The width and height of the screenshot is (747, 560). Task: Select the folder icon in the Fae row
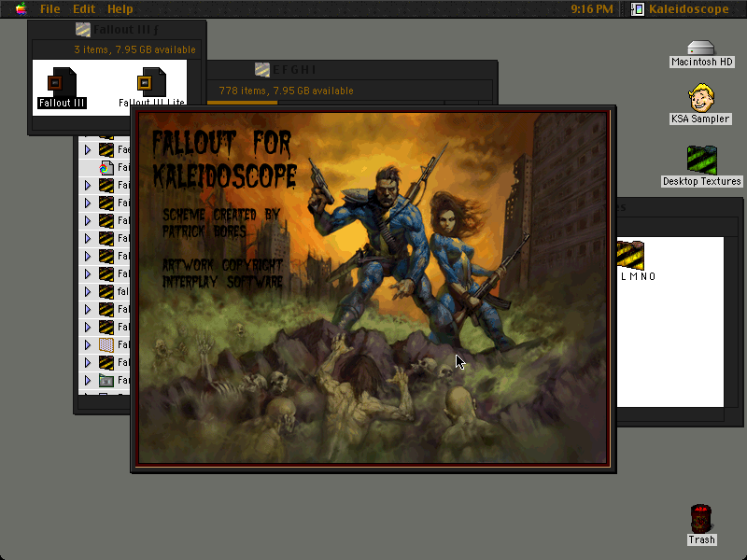(106, 149)
